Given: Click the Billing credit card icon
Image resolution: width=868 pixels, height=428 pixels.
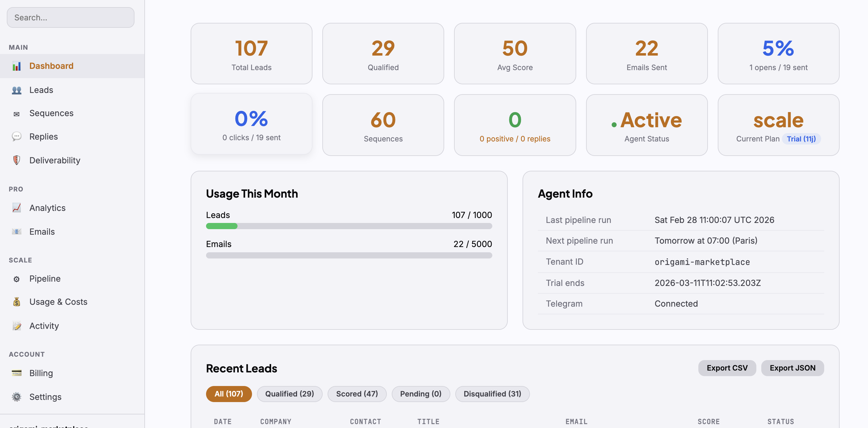Looking at the screenshot, I should [17, 373].
